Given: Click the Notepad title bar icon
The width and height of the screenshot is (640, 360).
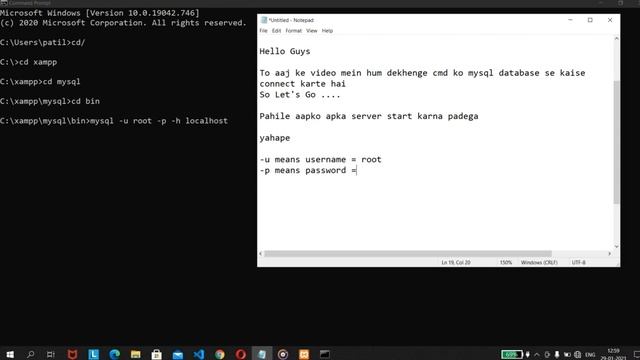Looking at the screenshot, I should click(x=264, y=20).
